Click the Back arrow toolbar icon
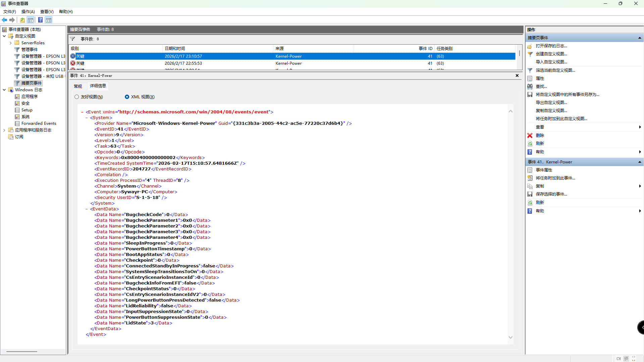Image resolution: width=644 pixels, height=362 pixels. coord(4,20)
